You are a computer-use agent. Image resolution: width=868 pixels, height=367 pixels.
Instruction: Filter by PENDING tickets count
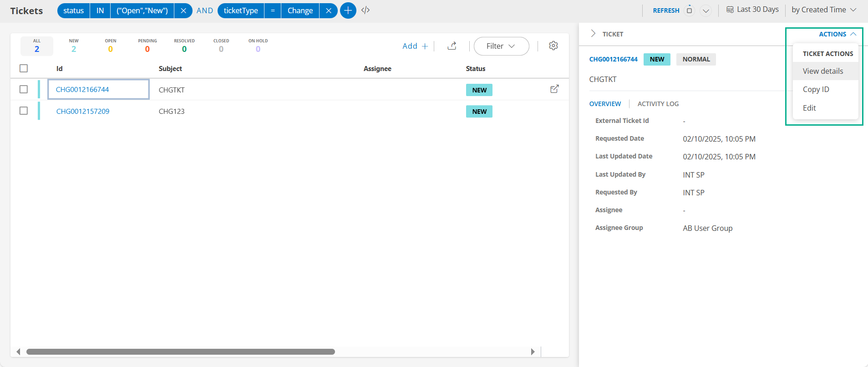[x=147, y=46]
